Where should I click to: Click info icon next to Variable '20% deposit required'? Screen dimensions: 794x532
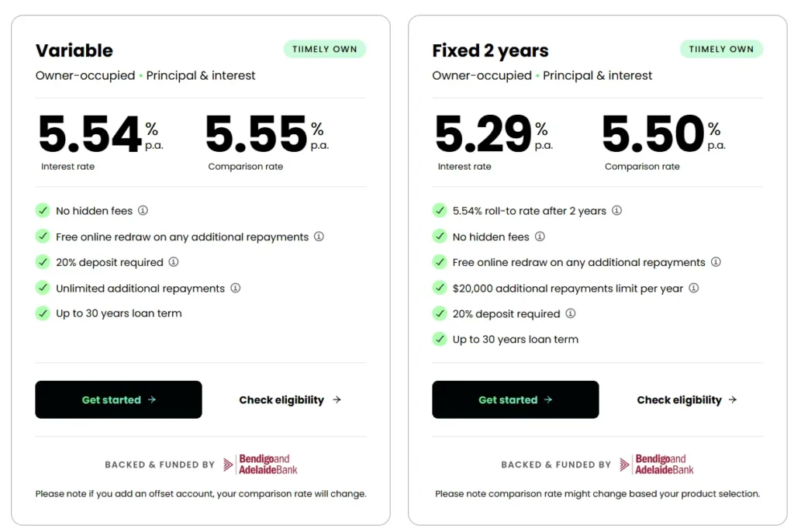point(174,262)
